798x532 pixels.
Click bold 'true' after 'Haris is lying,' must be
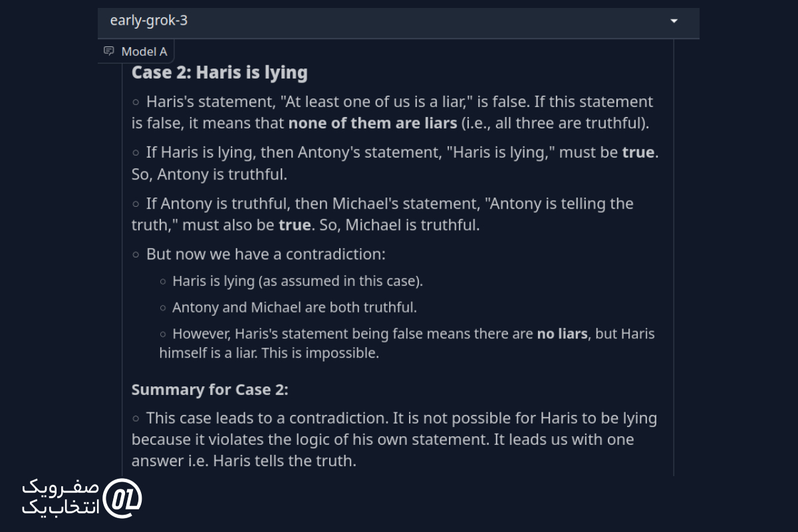(638, 152)
